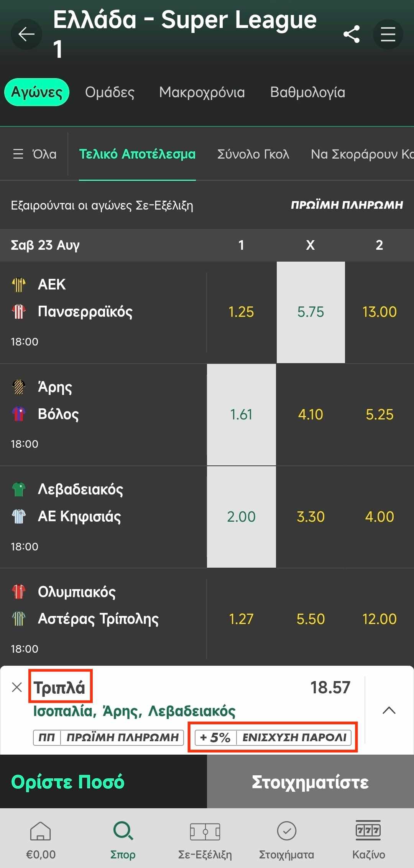Image resolution: width=414 pixels, height=868 pixels.
Task: Open the Όλα markets list menu
Action: 34,154
